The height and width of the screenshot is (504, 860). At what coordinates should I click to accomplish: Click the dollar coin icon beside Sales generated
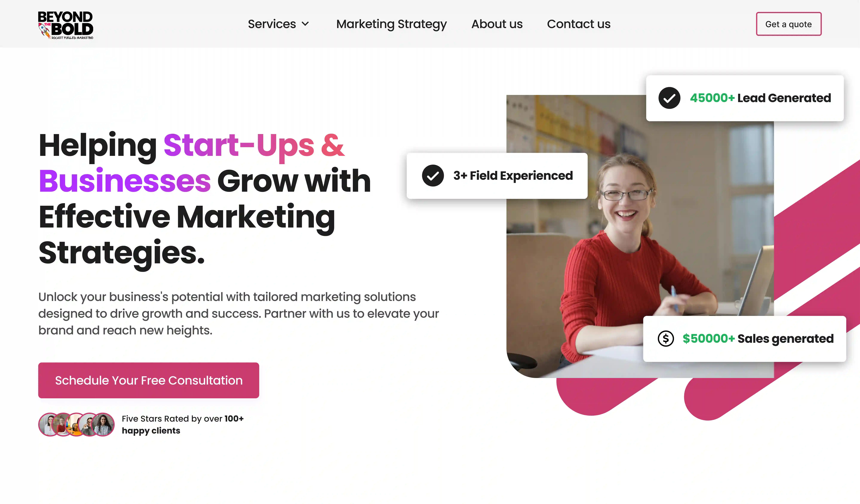[x=665, y=338]
